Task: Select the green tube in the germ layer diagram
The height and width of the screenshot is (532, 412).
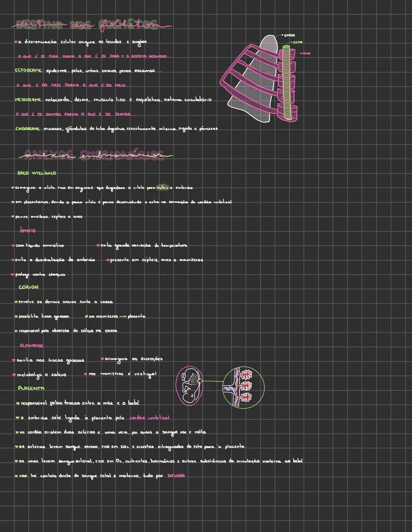Action: coord(286,81)
